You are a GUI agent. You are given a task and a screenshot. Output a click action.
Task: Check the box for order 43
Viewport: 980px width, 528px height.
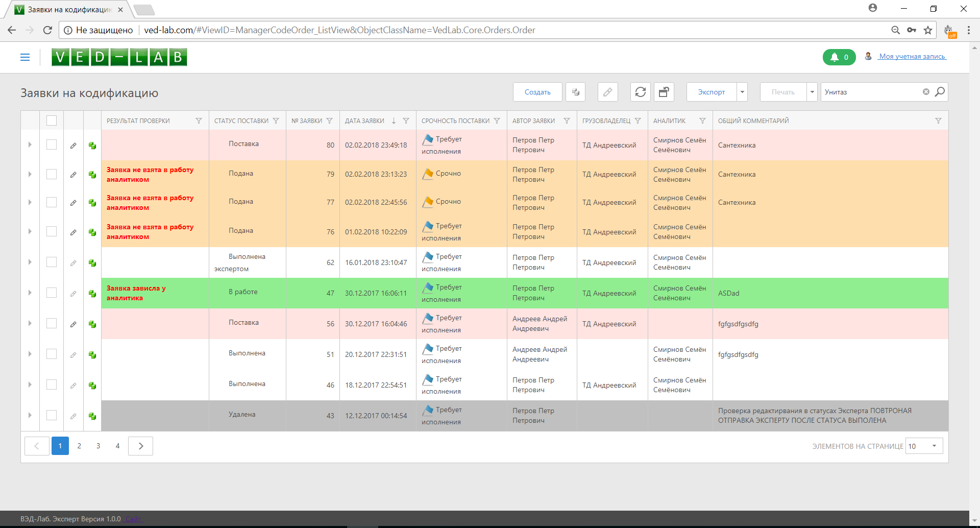pos(52,415)
